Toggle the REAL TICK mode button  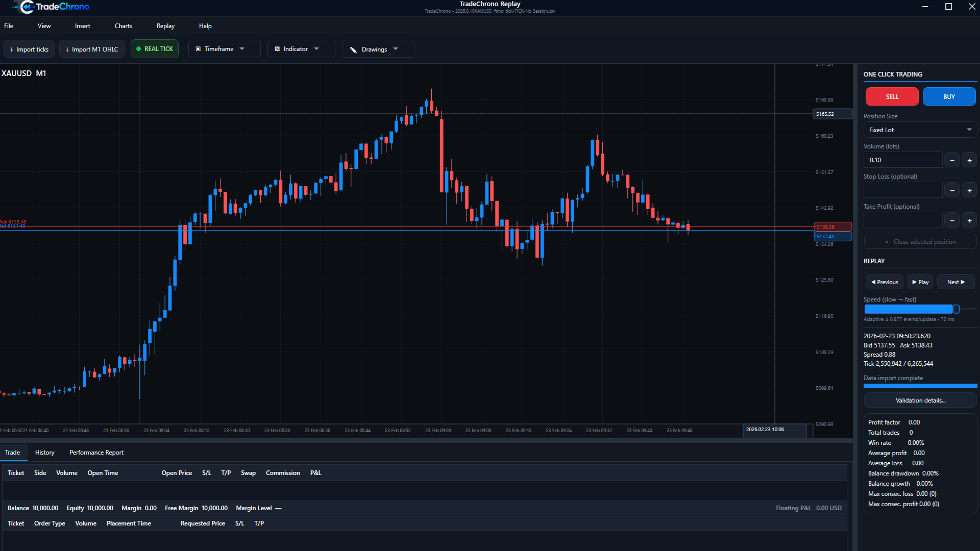[155, 49]
